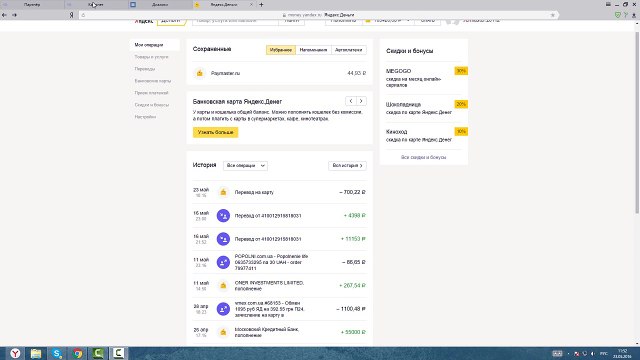Select the wmex.com.ua operation text
This screenshot has height=360, width=640.
pos(270,309)
